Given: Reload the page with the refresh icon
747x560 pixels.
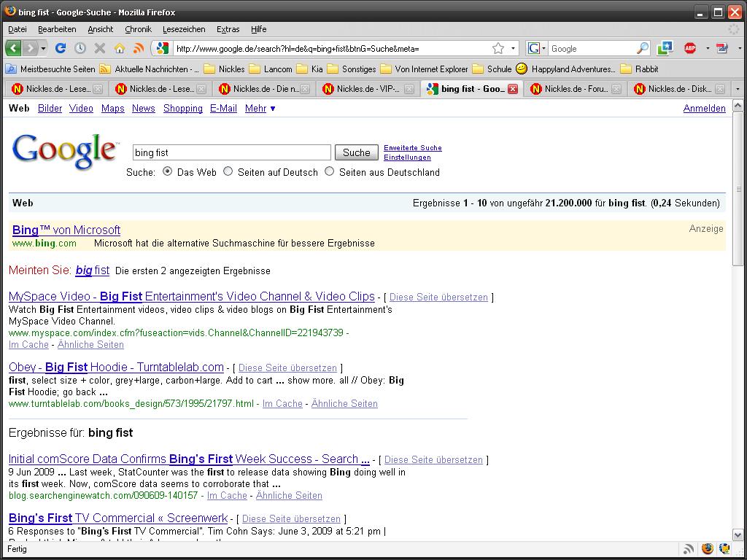Looking at the screenshot, I should (x=61, y=48).
